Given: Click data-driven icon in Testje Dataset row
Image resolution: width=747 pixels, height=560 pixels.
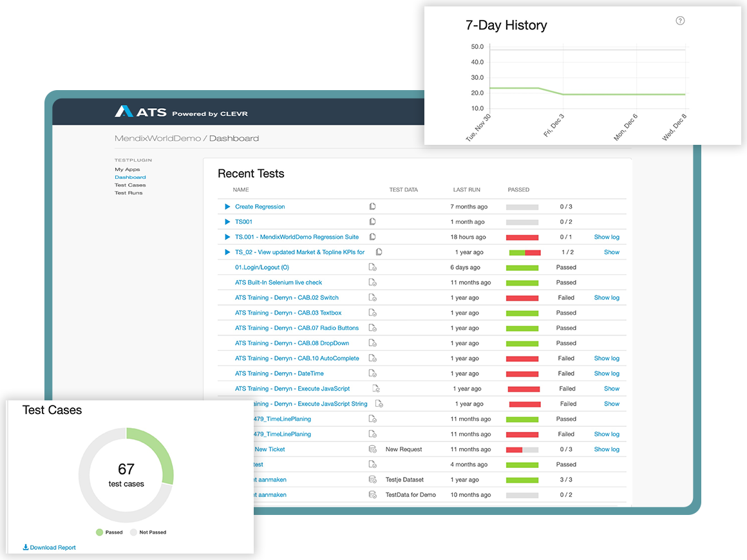Looking at the screenshot, I should click(x=373, y=480).
